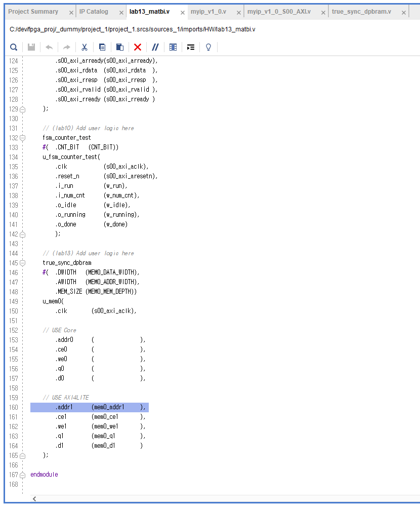The image size is (420, 507).
Task: Click the Save file icon
Action: pyautogui.click(x=31, y=47)
